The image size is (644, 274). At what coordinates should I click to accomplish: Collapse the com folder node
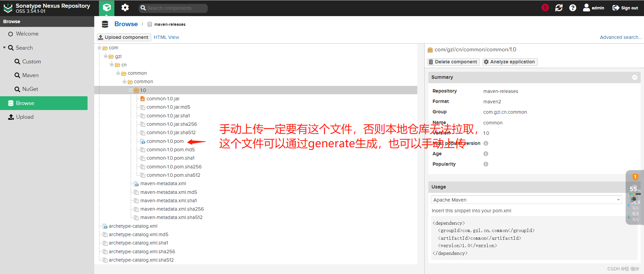100,48
